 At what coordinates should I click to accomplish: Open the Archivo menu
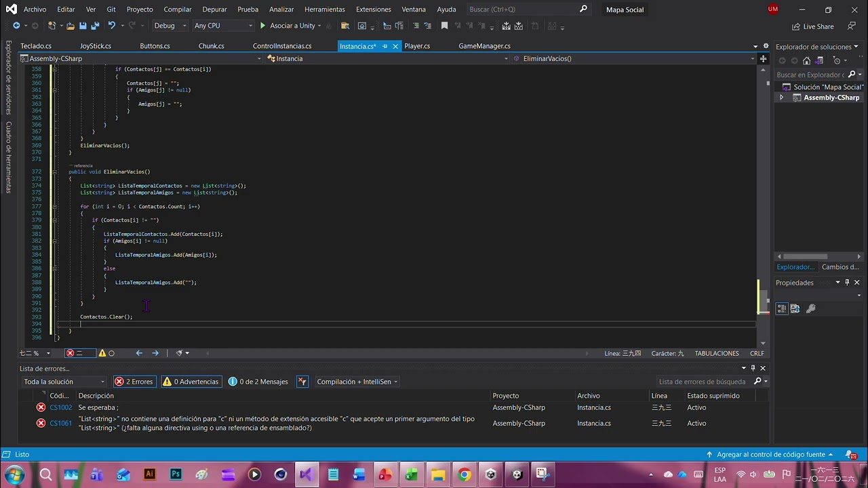pyautogui.click(x=35, y=9)
